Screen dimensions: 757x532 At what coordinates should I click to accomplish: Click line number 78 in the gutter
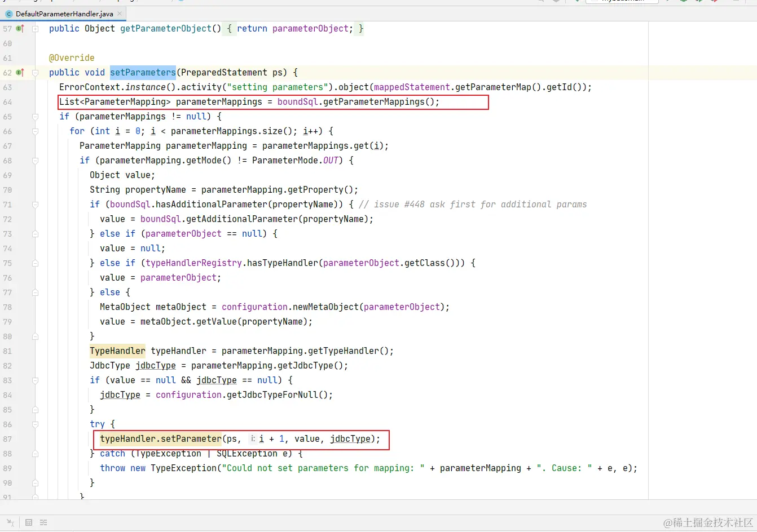coord(7,307)
